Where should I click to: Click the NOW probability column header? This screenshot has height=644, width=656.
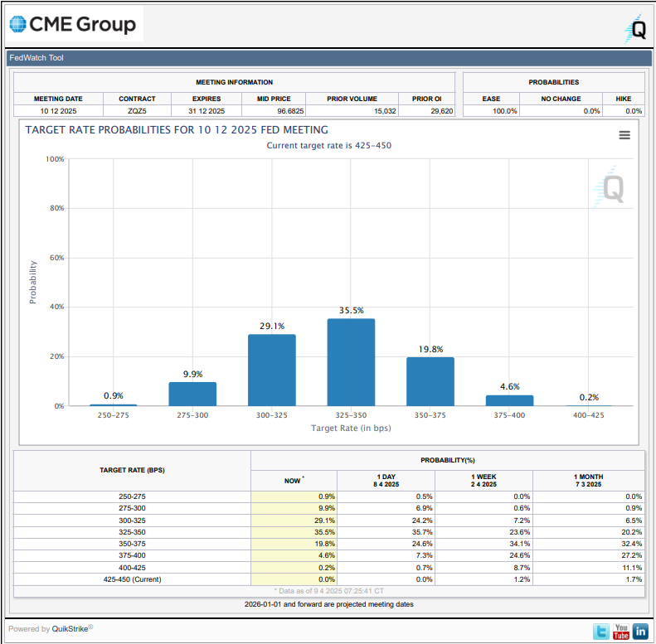(x=294, y=480)
